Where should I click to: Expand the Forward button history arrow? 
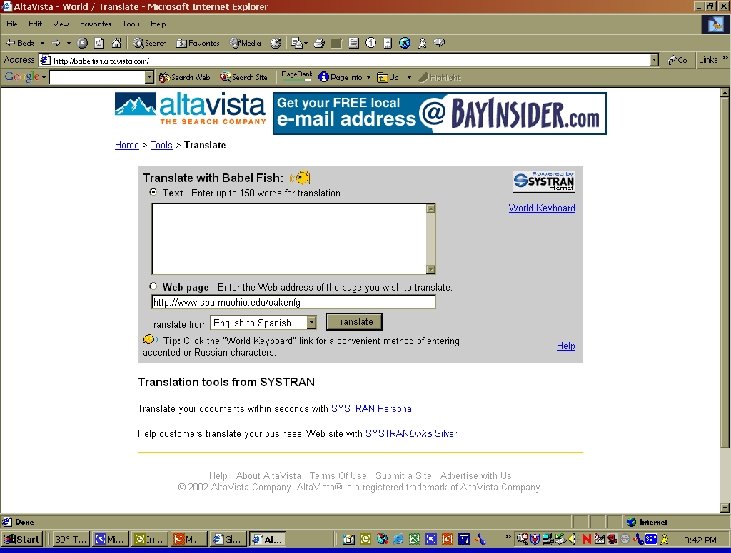point(69,43)
